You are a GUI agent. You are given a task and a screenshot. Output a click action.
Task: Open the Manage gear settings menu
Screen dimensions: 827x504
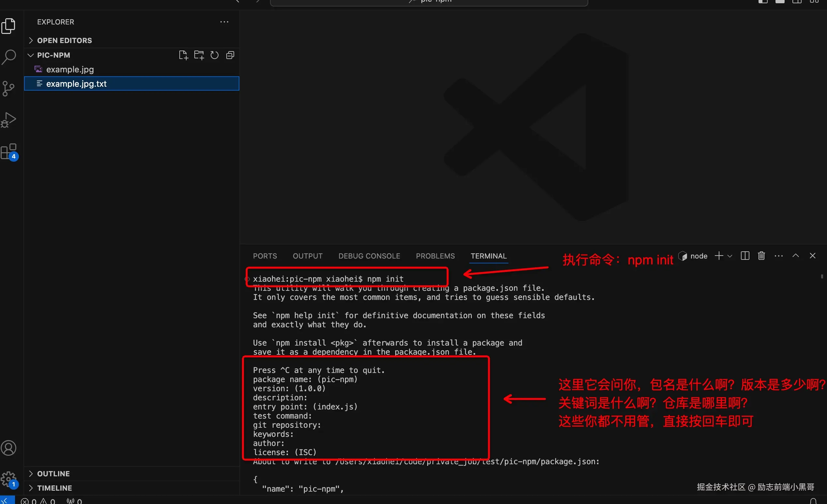click(8, 479)
